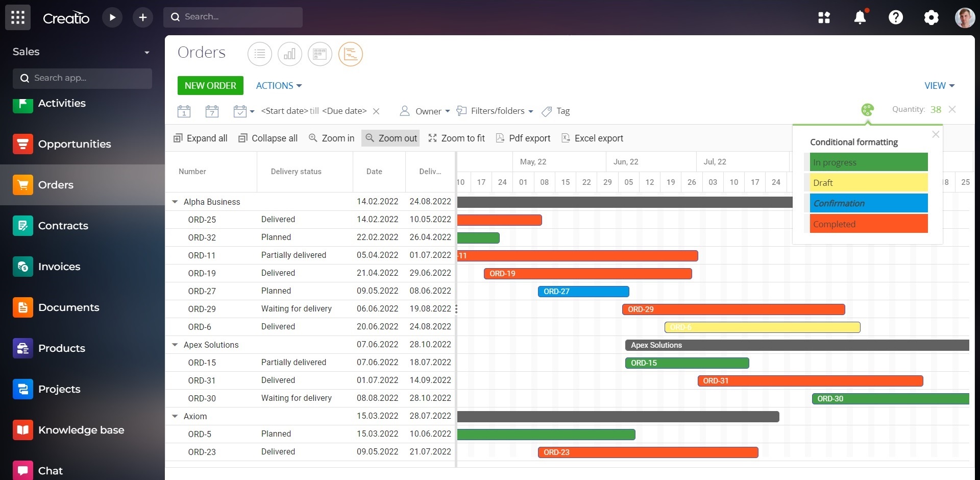Expand the Filters/folders dropdown
Screen dimensions: 980x480
[494, 111]
